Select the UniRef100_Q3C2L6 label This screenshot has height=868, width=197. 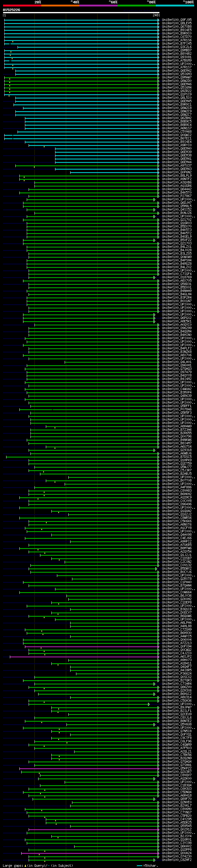(176, 47)
